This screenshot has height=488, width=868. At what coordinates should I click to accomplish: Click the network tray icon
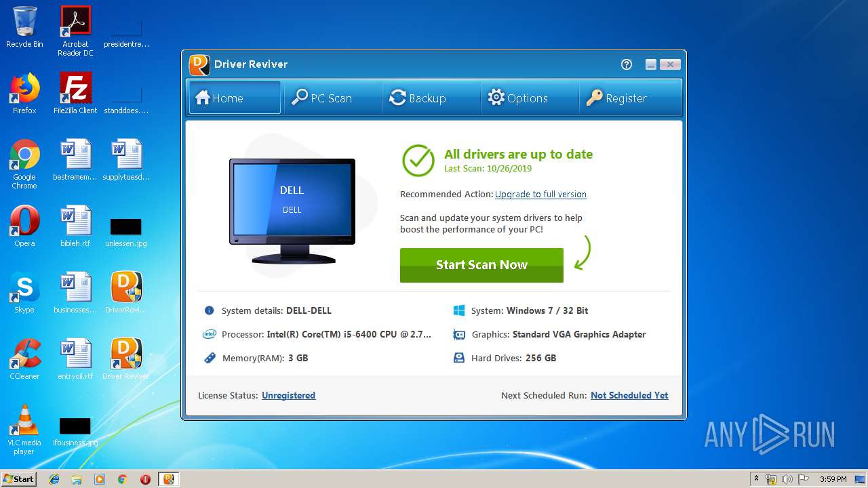771,479
